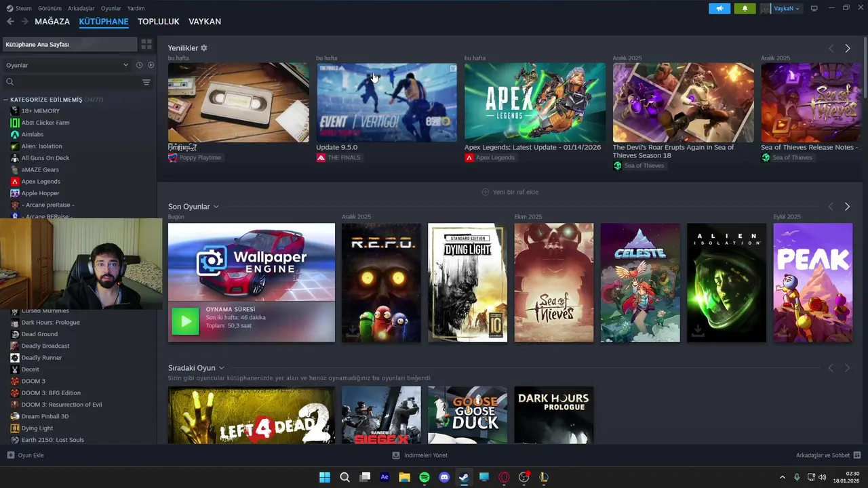Open Abst Clicker Farm icon in list
868x488 pixels.
click(15, 123)
